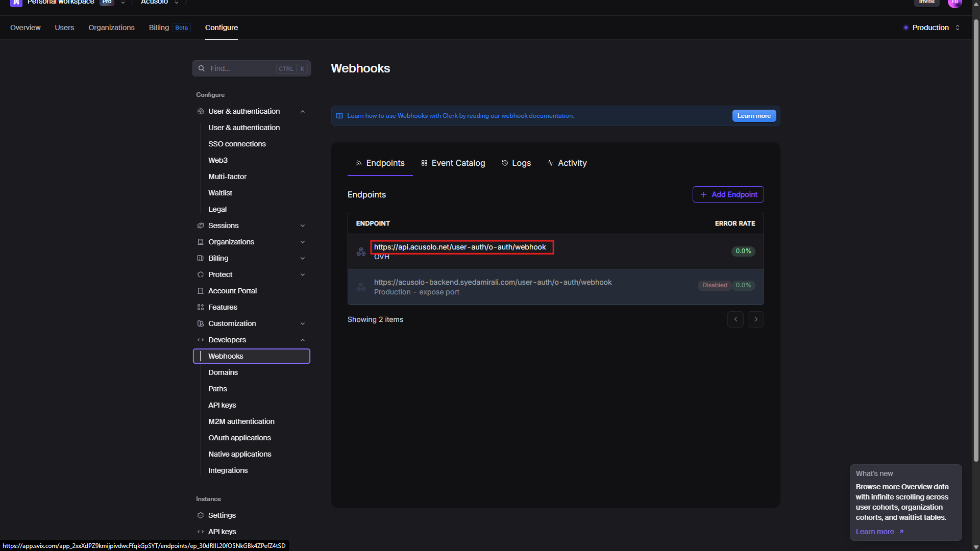This screenshot has width=980, height=551.
Task: Expand the Protect section chevron
Action: click(303, 274)
